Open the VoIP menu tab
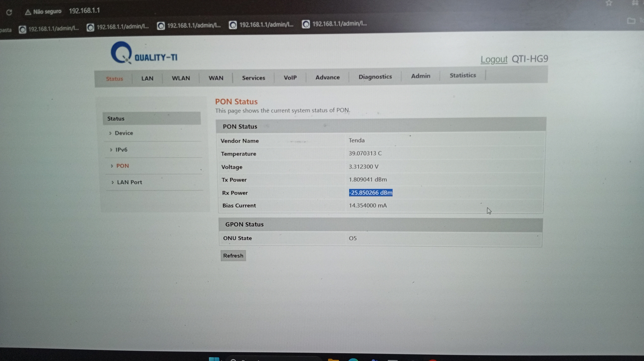644x361 pixels. click(x=290, y=78)
